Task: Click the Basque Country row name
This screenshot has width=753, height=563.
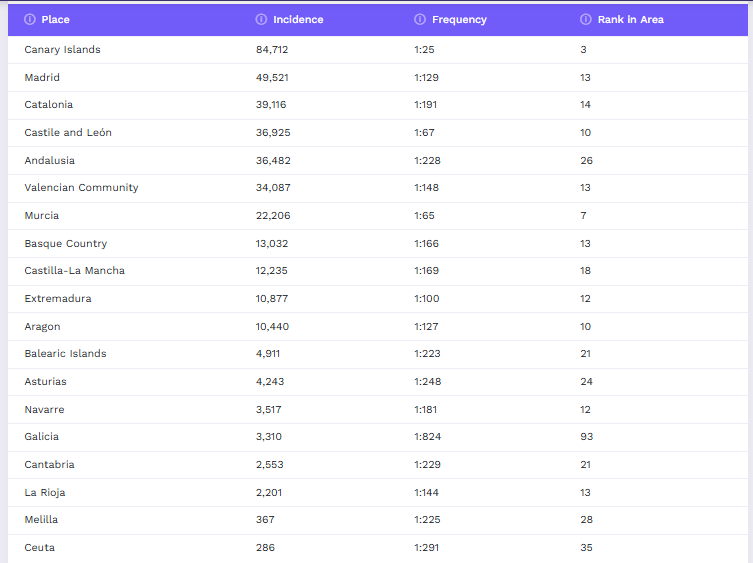Action: click(66, 244)
